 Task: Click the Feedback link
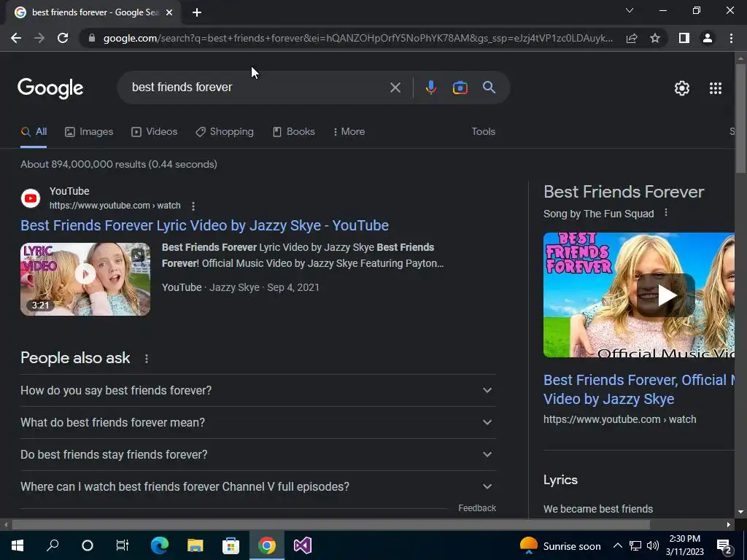(477, 508)
